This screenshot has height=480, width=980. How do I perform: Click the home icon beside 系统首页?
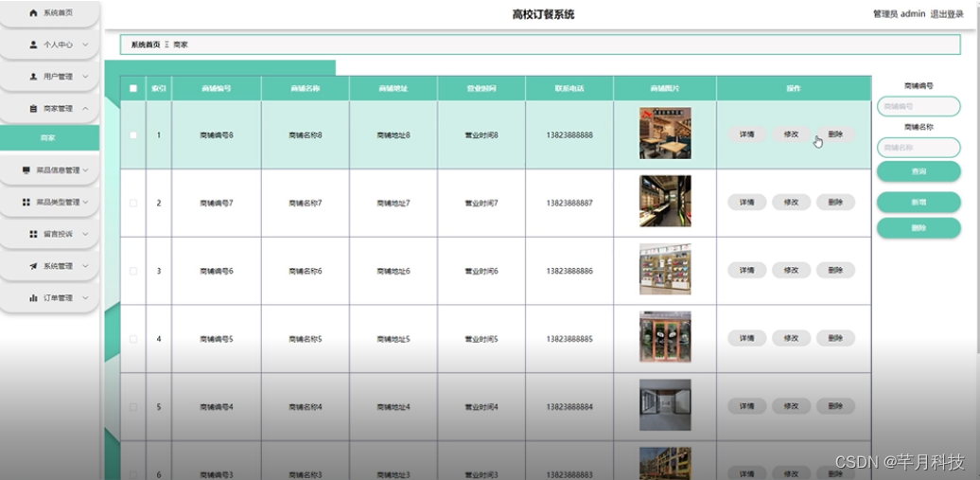pyautogui.click(x=33, y=12)
